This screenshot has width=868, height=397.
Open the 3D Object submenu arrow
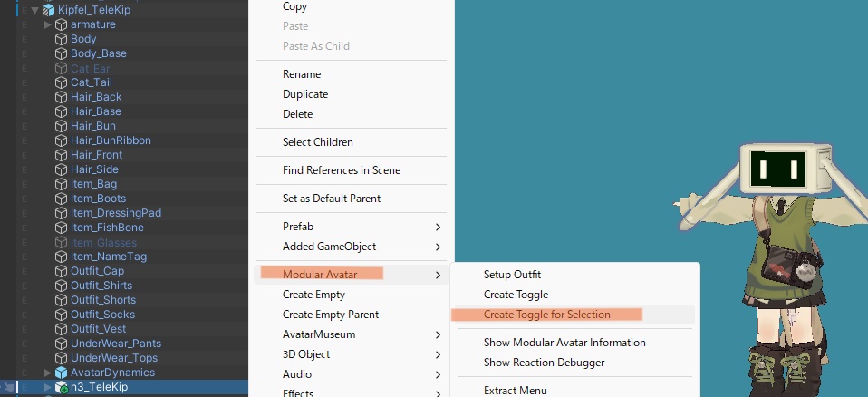[x=438, y=355]
